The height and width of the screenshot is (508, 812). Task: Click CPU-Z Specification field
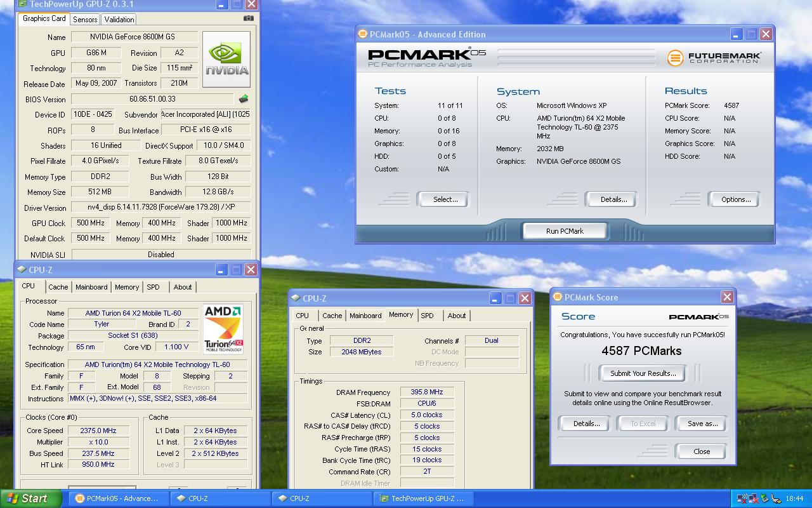pos(157,364)
